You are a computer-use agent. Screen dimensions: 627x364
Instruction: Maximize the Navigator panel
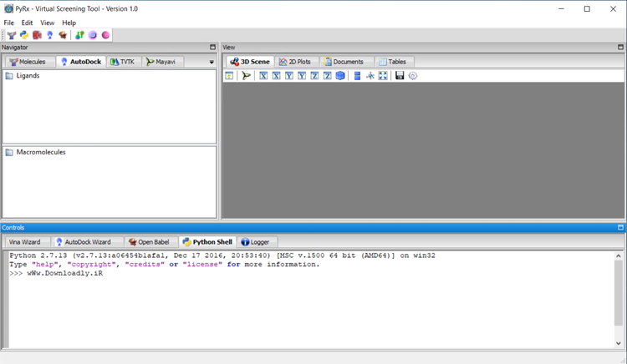[x=212, y=48]
